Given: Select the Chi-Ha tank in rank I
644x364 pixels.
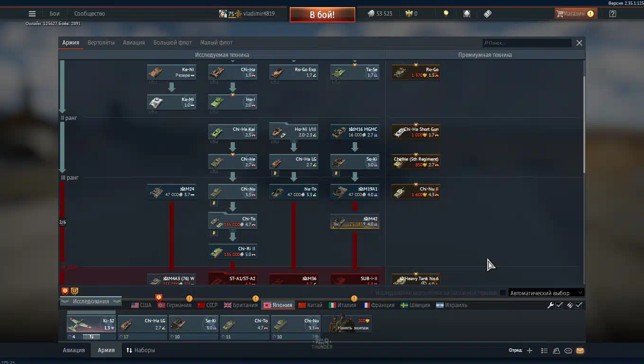Looking at the screenshot, I should click(x=233, y=73).
